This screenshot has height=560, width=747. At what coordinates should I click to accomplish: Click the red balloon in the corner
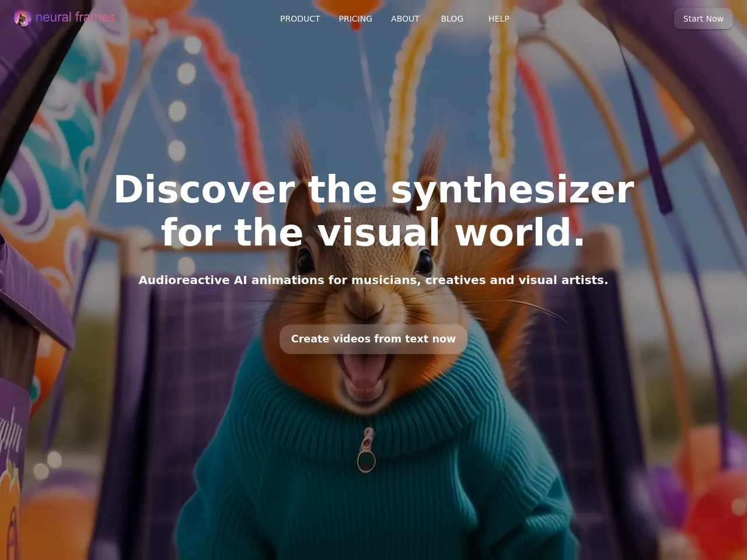pos(724,513)
